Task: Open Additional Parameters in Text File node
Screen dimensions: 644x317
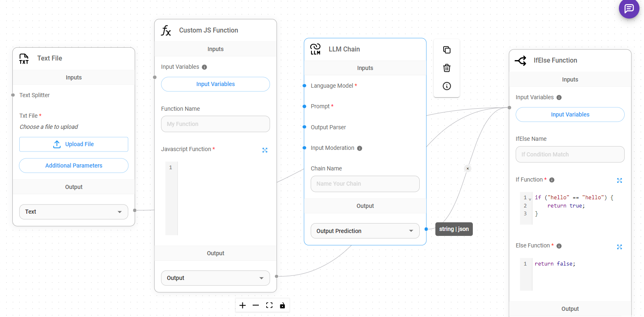Action: 74,165
